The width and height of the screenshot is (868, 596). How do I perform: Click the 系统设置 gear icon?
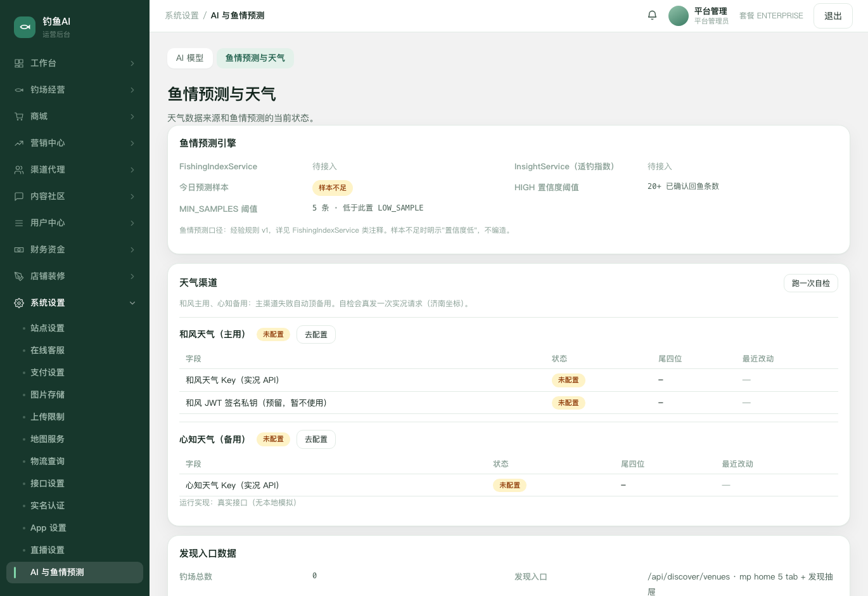[x=19, y=303]
